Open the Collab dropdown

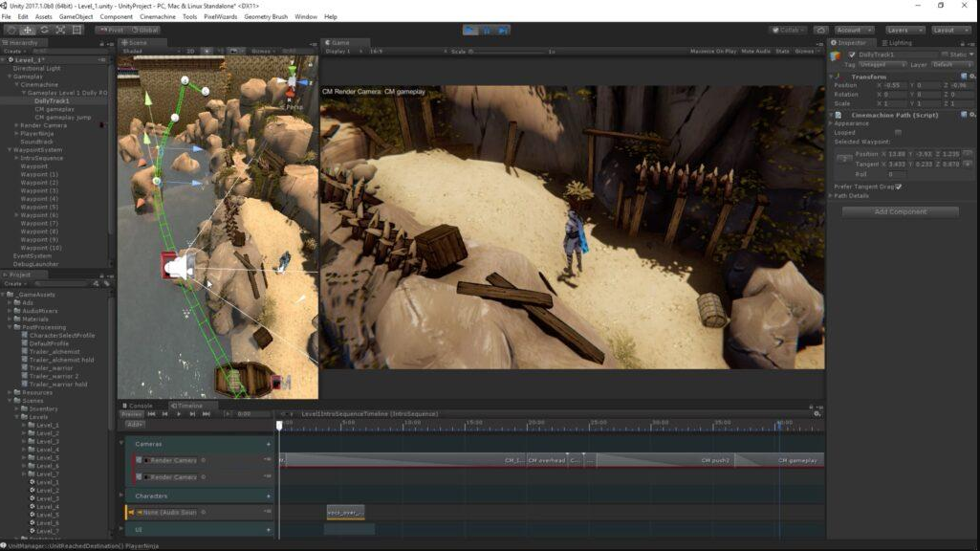pos(789,30)
